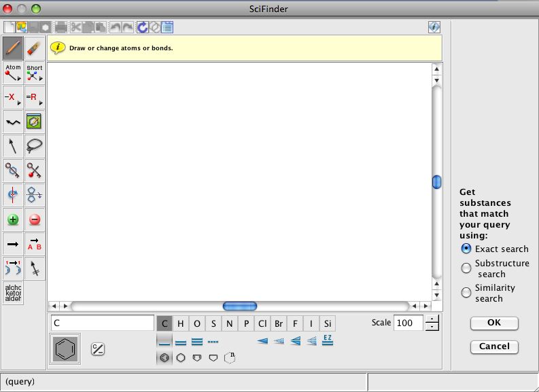Select the lock atoms tool with scissors icon
Viewport: 539px width, 392px height.
click(x=35, y=171)
